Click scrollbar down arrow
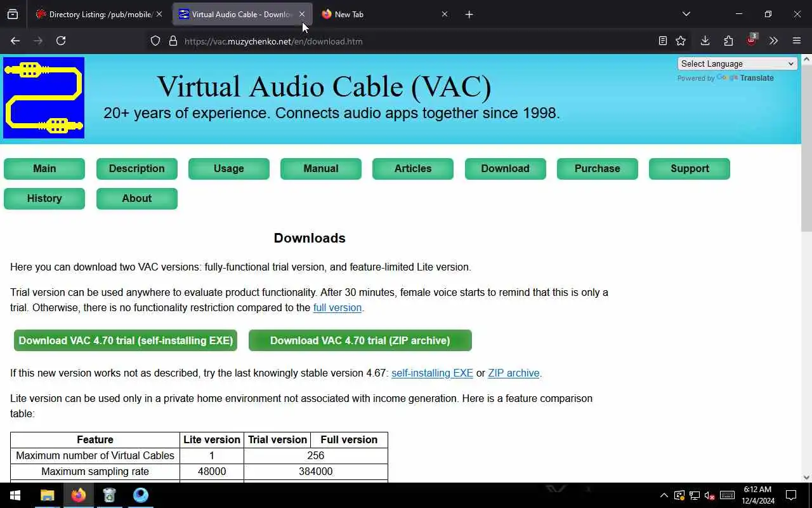The image size is (812, 508). coord(806,478)
